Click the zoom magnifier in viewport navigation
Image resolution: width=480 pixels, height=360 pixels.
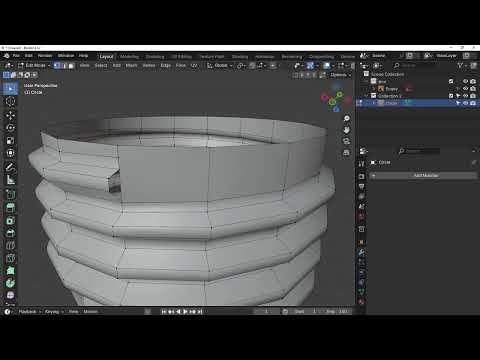(x=346, y=119)
